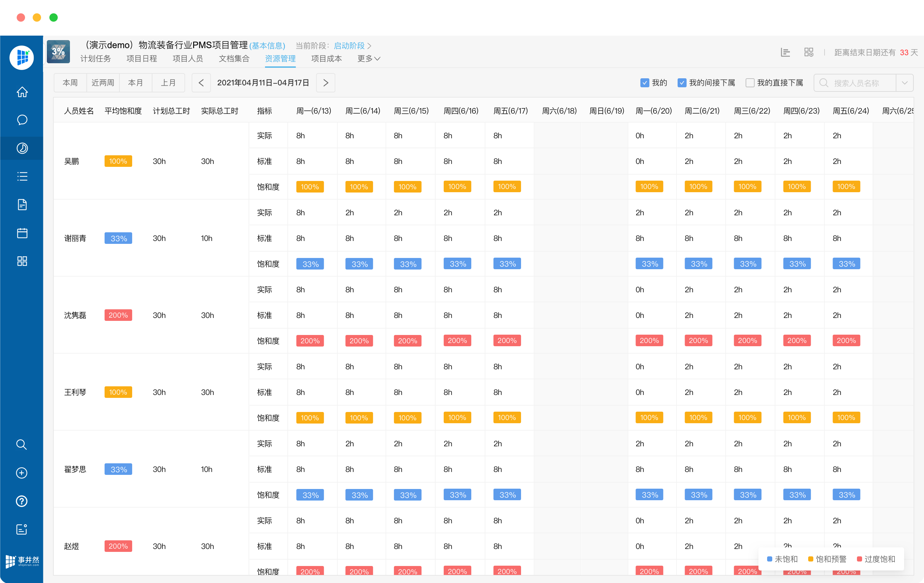Open the 基本信息 link
This screenshot has width=924, height=583.
[x=267, y=46]
